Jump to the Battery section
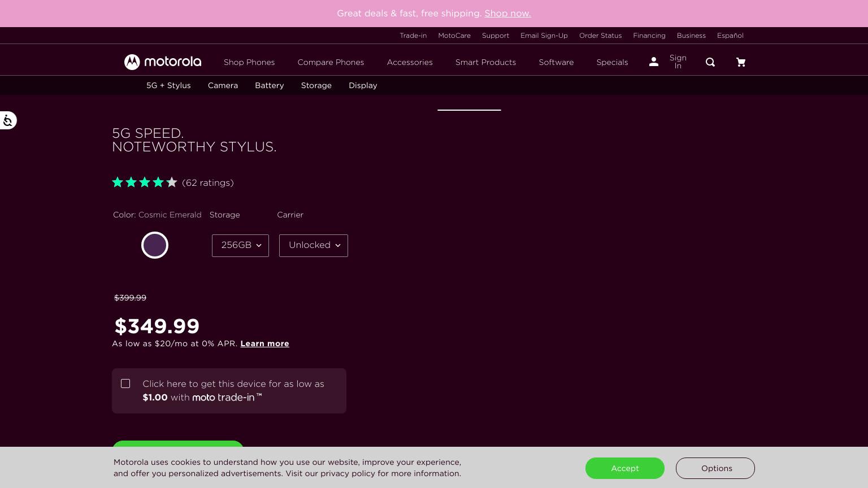 [x=270, y=85]
